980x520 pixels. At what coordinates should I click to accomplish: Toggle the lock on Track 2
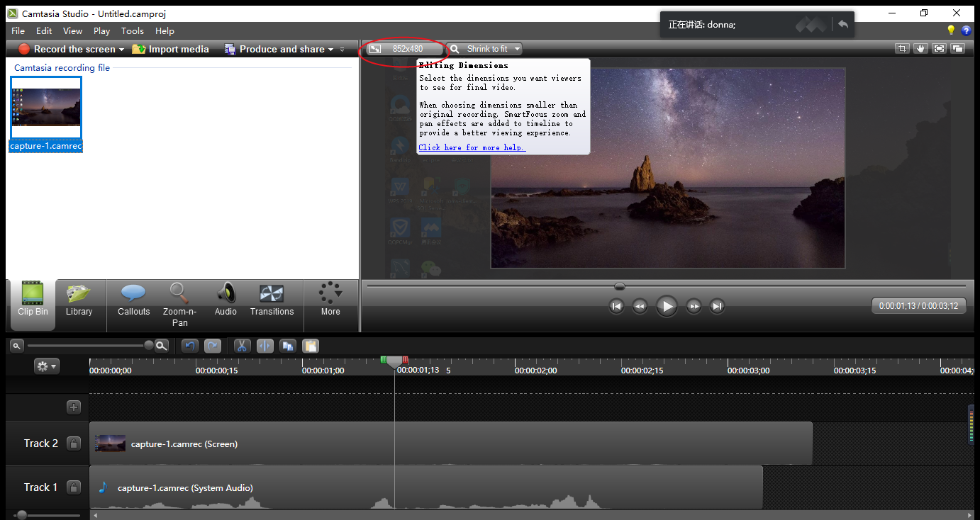73,443
